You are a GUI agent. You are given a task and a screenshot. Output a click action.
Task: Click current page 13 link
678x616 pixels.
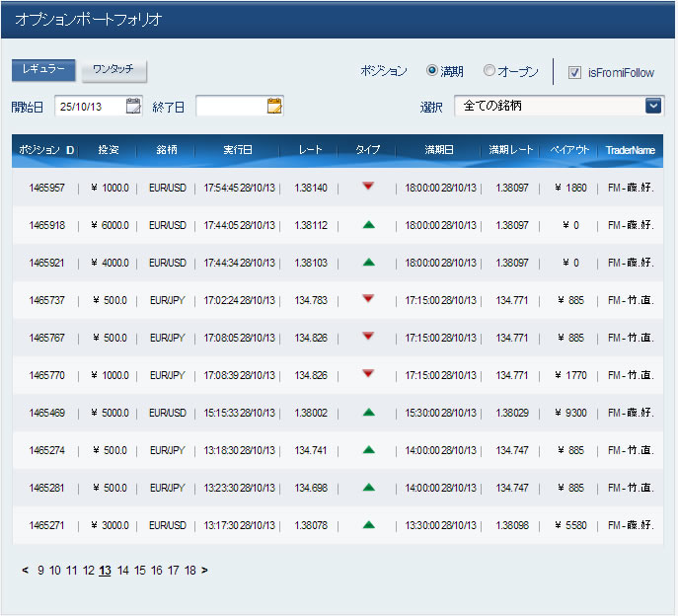[105, 571]
